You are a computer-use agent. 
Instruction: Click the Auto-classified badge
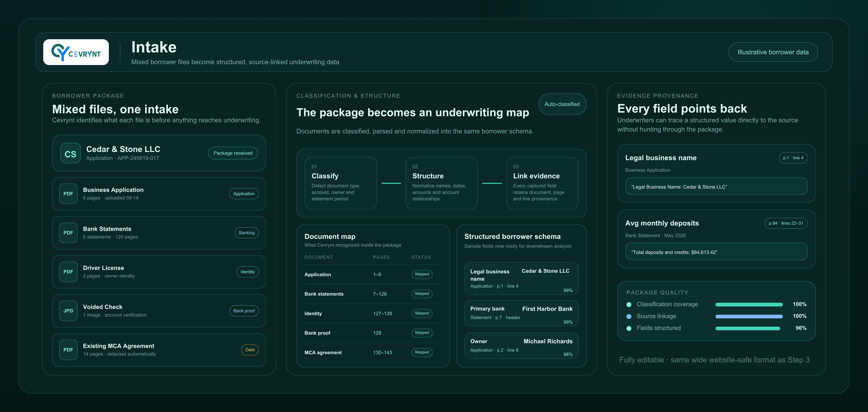coord(562,104)
